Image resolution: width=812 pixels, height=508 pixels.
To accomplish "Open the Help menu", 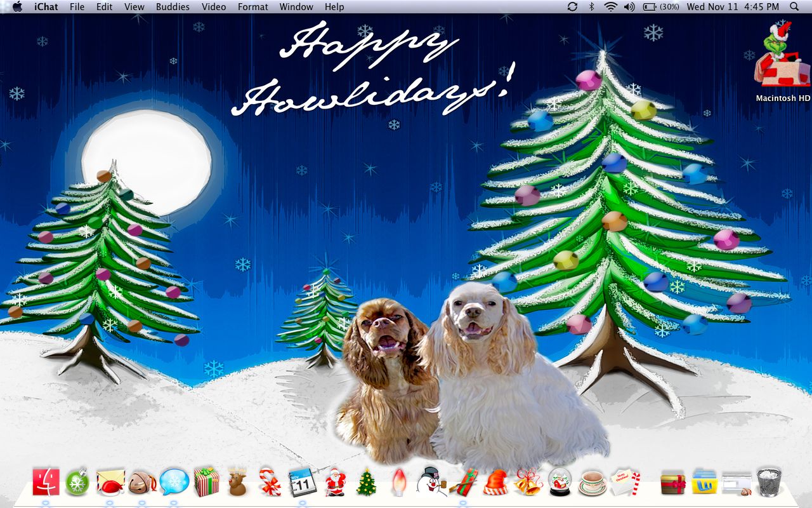I will tap(334, 7).
